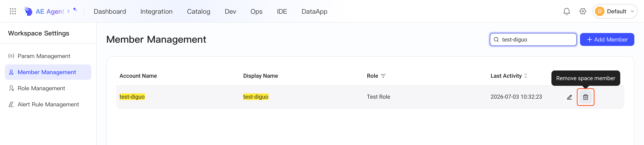Click the AE Agent logo
The width and height of the screenshot is (644, 145).
[28, 11]
